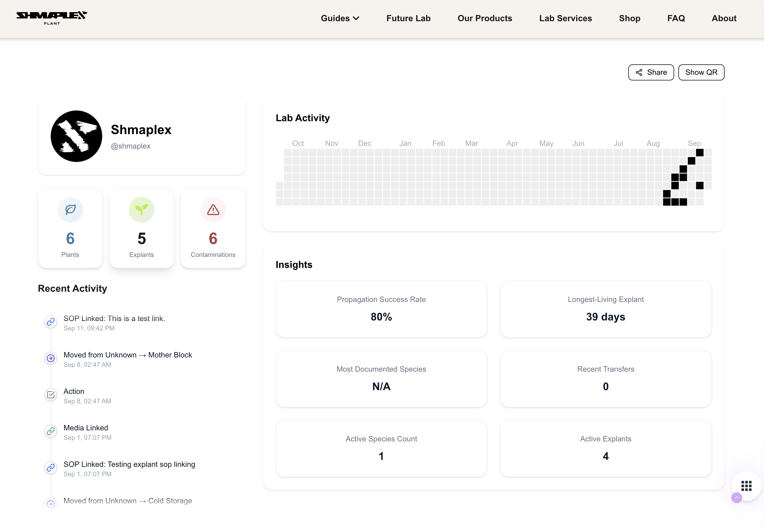This screenshot has height=532, width=764.
Task: Click the Contaminations warning triangle icon
Action: pos(213,209)
